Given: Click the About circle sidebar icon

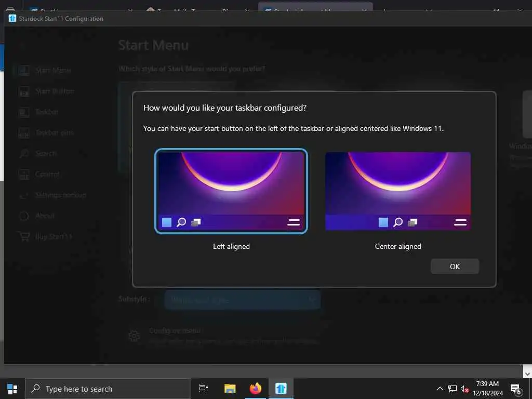Looking at the screenshot, I should (x=24, y=216).
